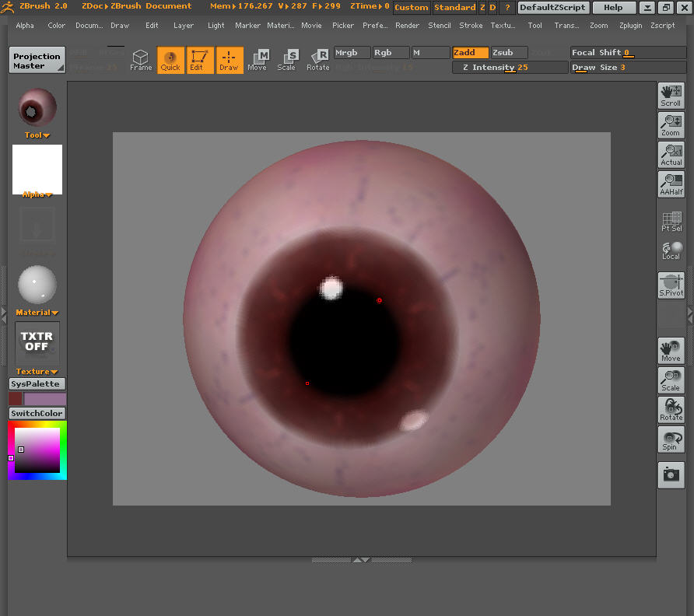Toggle Zsub depth mode
The width and height of the screenshot is (694, 616).
[510, 53]
